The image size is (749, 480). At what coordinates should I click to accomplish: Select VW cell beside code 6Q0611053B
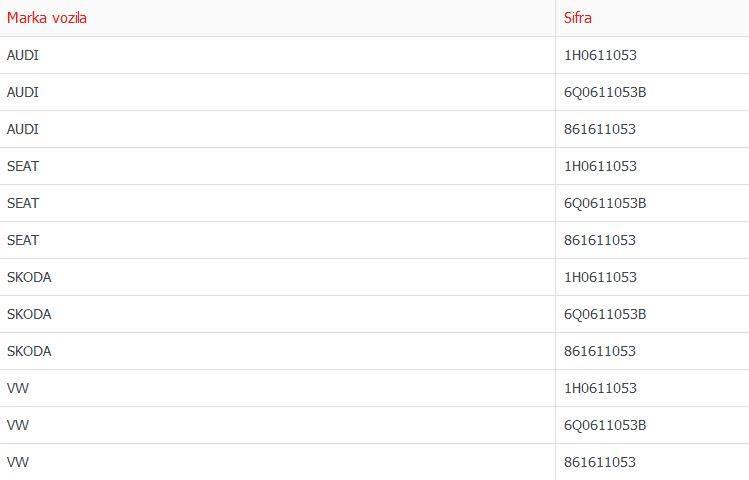point(18,425)
